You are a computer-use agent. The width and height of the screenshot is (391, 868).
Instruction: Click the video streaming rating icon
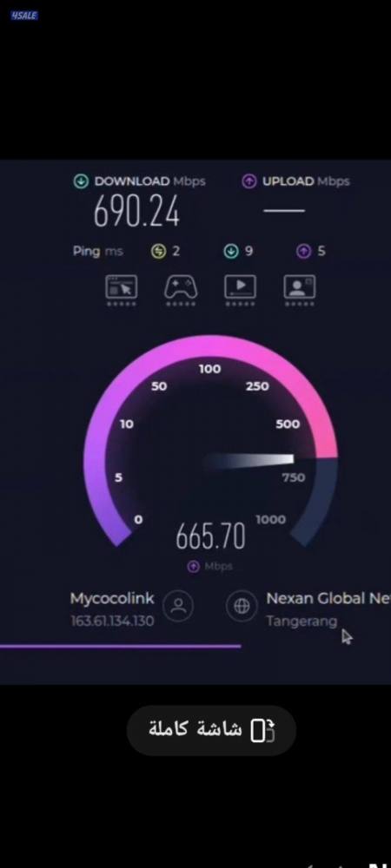coord(240,286)
